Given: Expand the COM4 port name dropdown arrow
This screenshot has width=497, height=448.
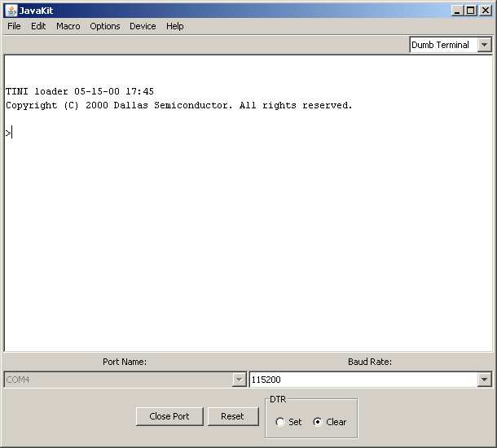Looking at the screenshot, I should click(x=239, y=380).
